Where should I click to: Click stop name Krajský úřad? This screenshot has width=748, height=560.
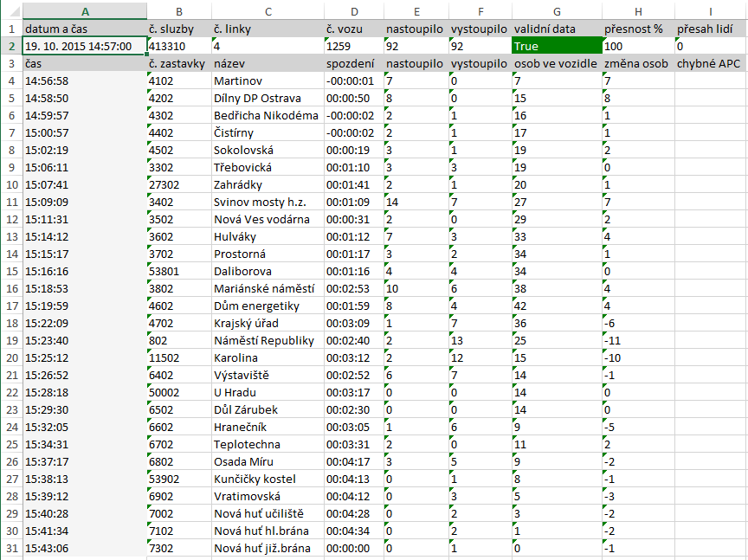coord(268,323)
